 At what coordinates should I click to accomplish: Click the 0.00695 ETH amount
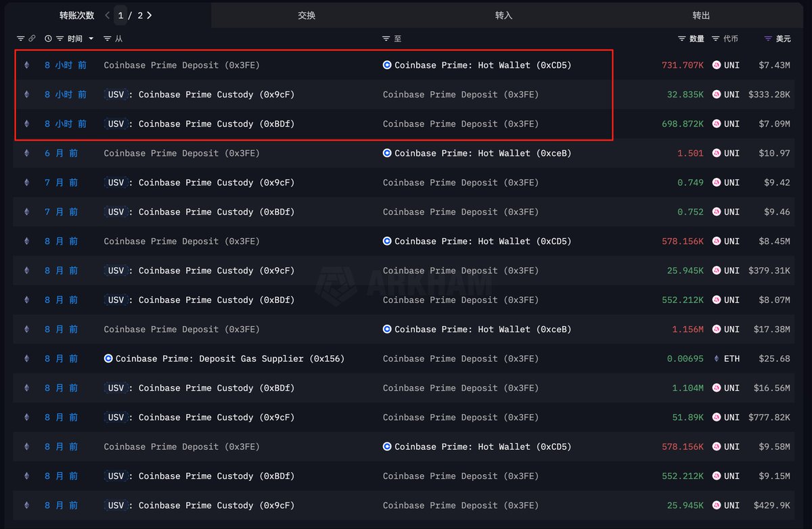pyautogui.click(x=685, y=359)
